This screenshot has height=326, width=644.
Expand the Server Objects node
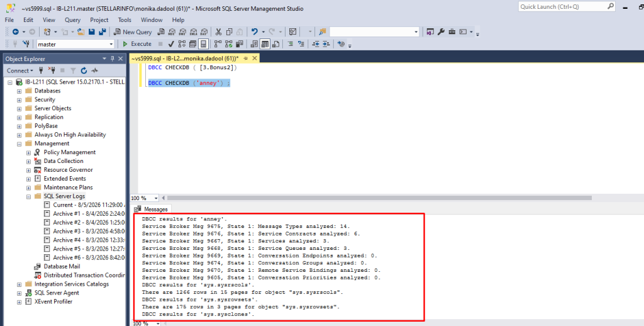coord(19,108)
